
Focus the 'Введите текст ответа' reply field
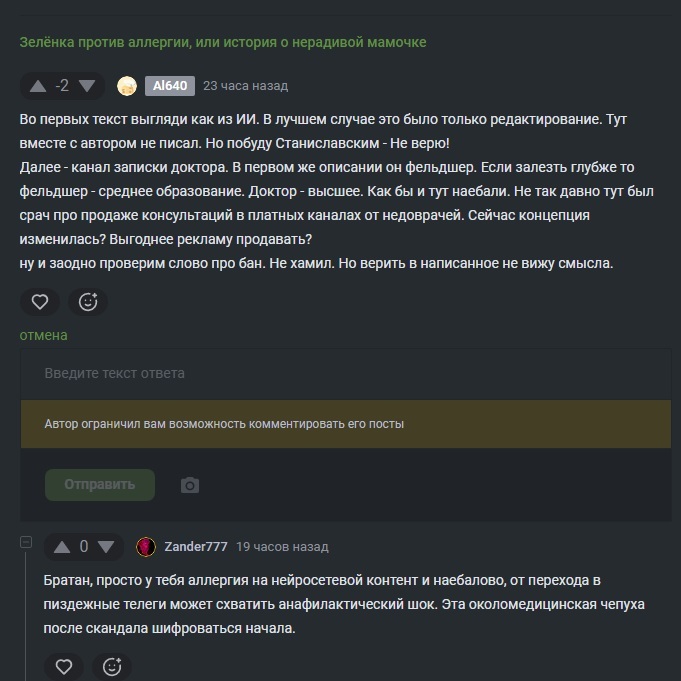[x=345, y=373]
